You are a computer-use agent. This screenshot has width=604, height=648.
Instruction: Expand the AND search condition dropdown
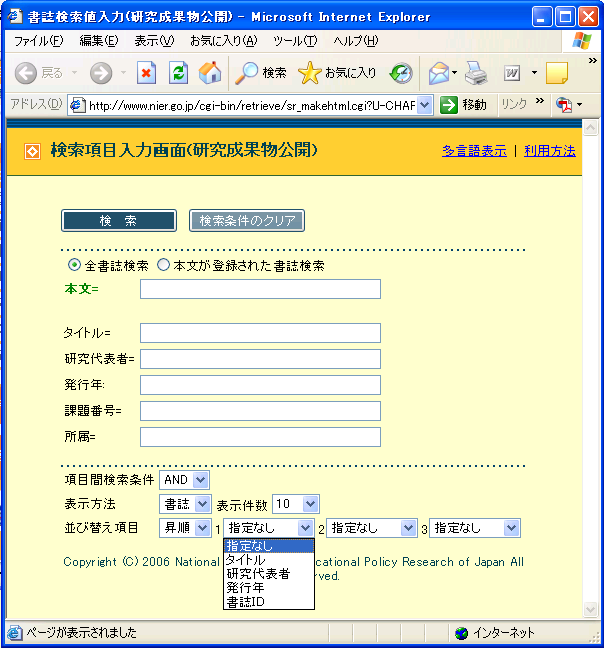click(184, 480)
